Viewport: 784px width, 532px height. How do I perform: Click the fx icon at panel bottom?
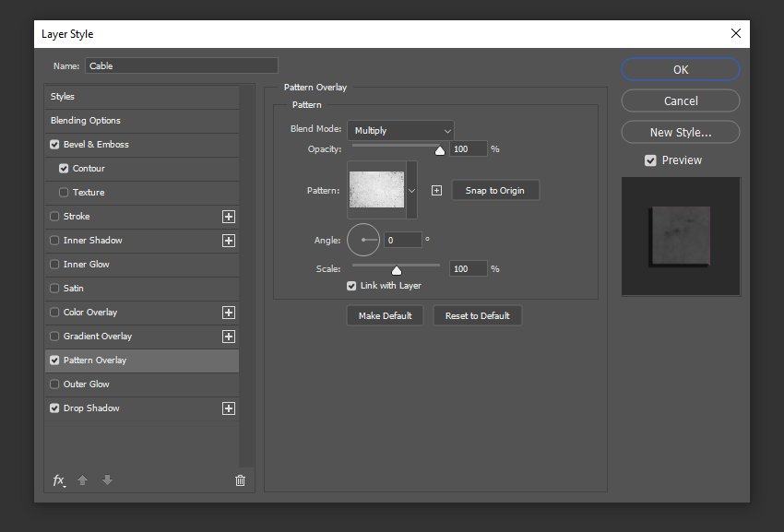click(x=58, y=480)
